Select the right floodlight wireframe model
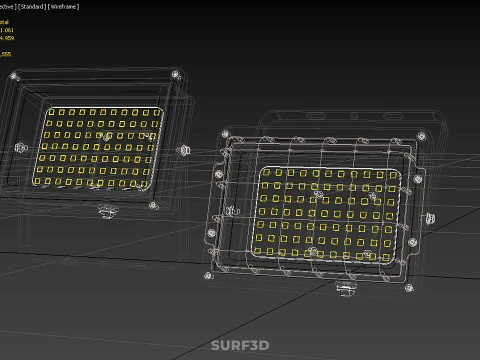Screen dimensions: 480x360 coord(325,203)
